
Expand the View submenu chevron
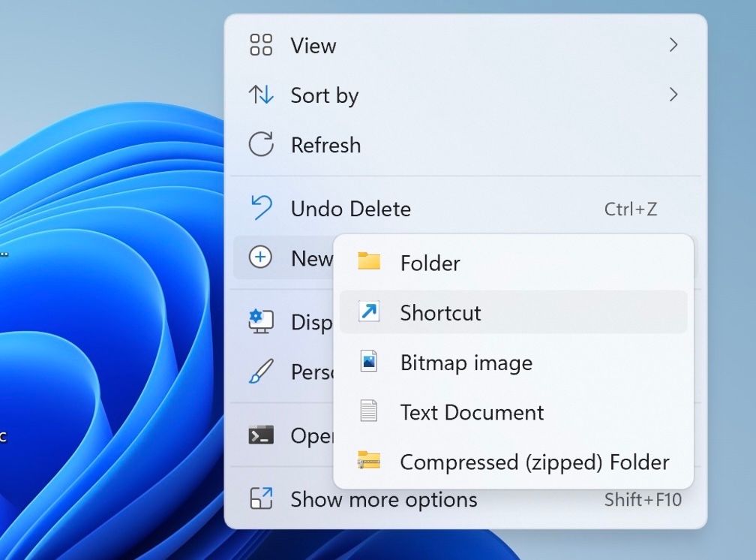673,45
